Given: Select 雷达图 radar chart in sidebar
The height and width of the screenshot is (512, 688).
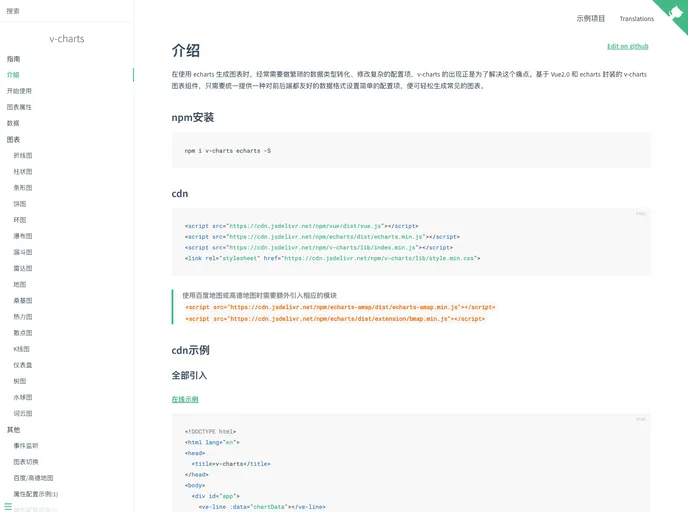Looking at the screenshot, I should [x=22, y=268].
